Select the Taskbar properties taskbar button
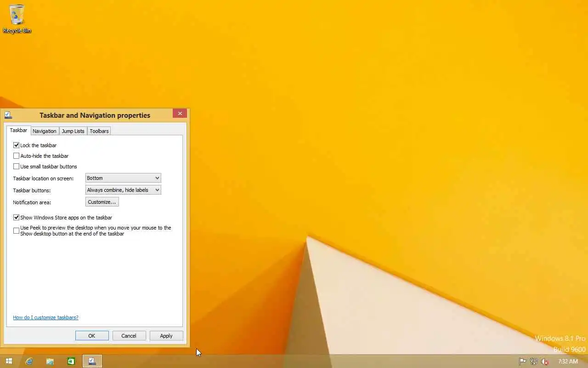The height and width of the screenshot is (368, 588). [92, 361]
